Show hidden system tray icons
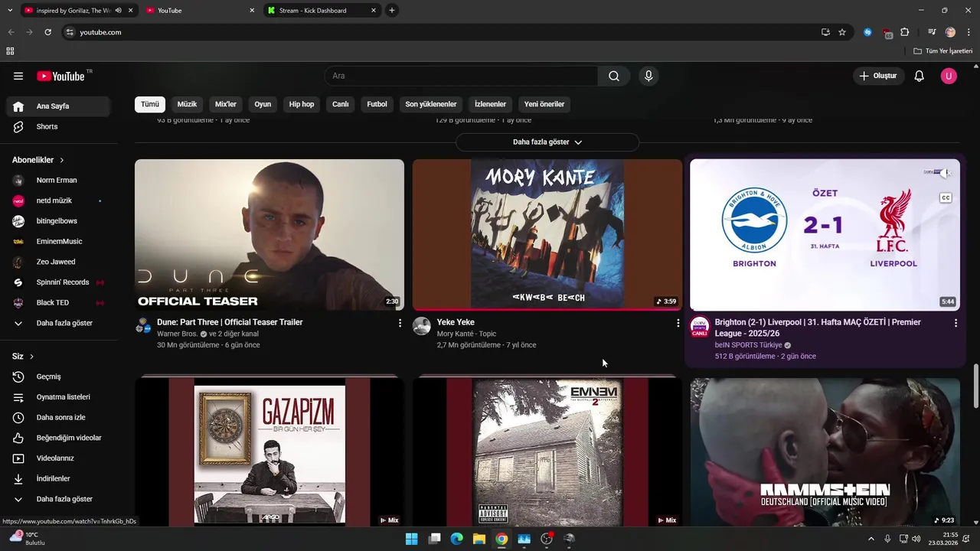Screen dimensions: 980x551 871,539
